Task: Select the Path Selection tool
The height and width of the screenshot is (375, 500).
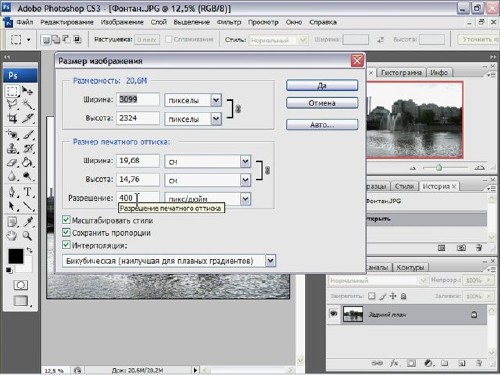Action: (12, 206)
